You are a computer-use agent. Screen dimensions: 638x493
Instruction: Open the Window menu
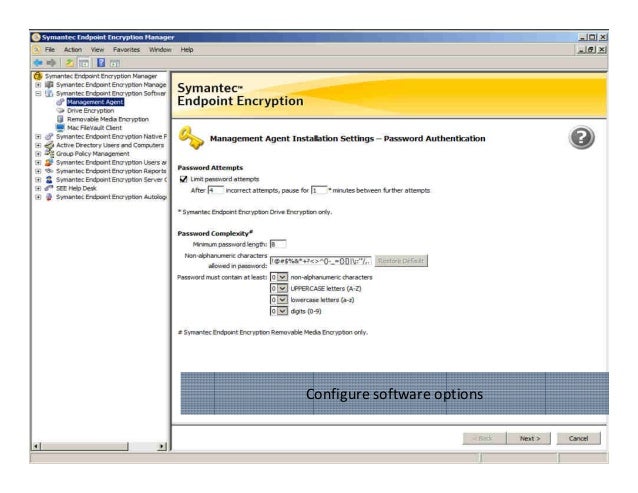point(160,50)
